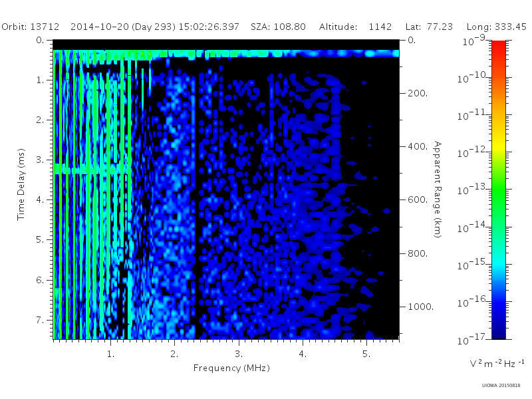Click the 'UIOWA 20150818' credit text
532x399 pixels.
(x=501, y=386)
